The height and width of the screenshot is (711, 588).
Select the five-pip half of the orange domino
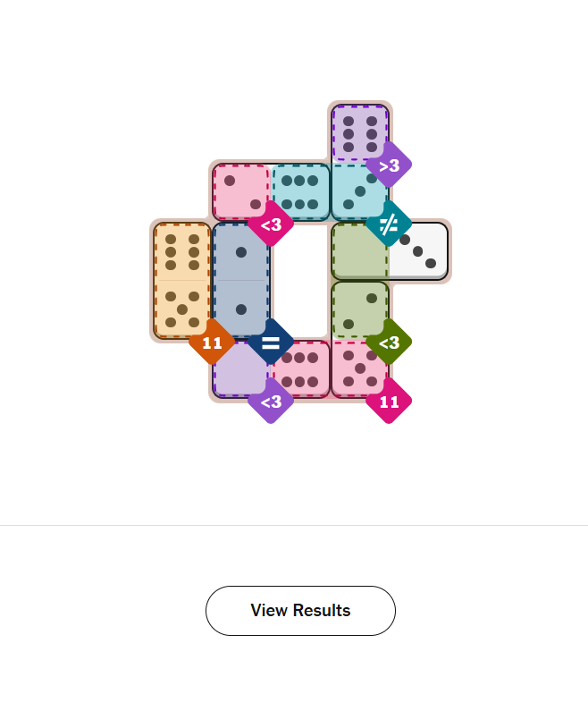[182, 309]
